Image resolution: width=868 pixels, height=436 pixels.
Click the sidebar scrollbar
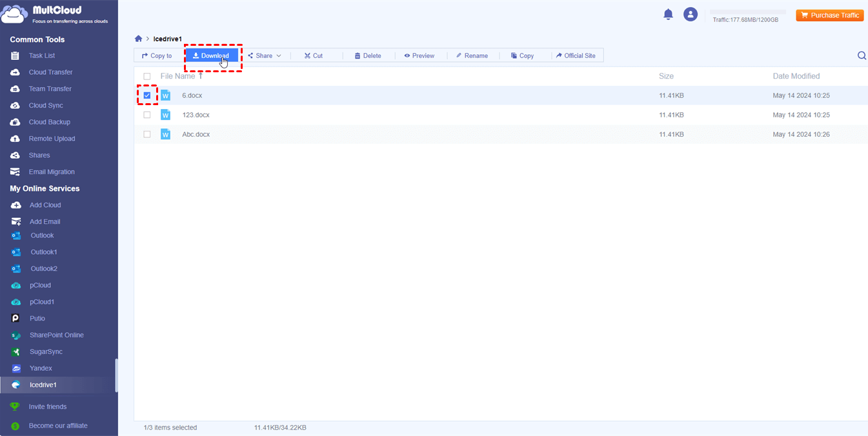[116, 375]
